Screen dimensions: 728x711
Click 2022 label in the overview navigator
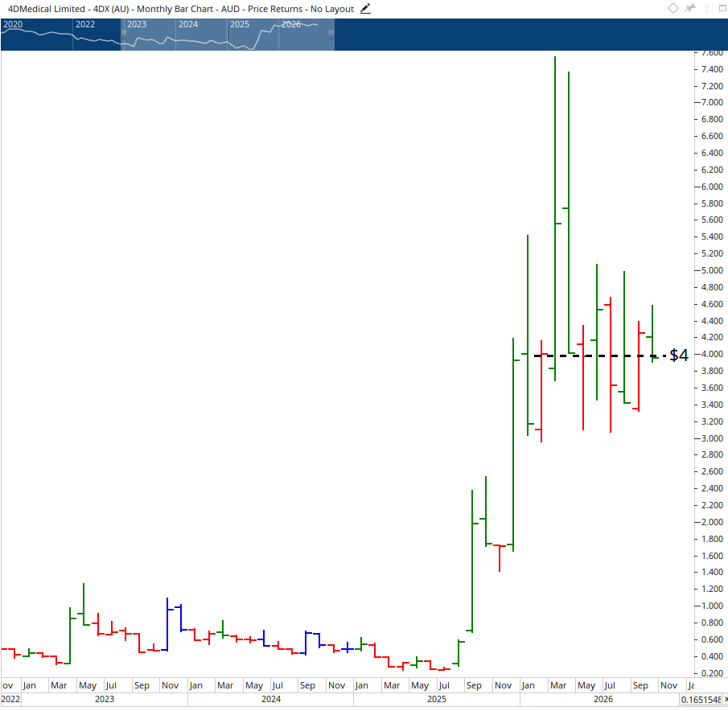(x=85, y=24)
